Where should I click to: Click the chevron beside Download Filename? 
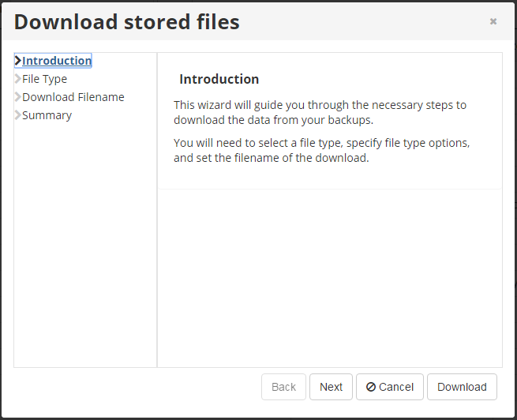(x=18, y=97)
